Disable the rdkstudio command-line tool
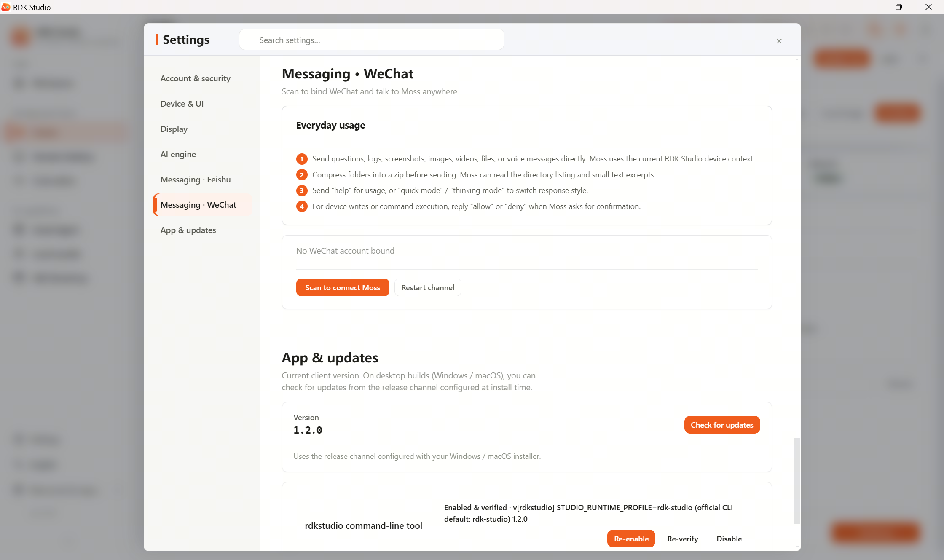Screen dimensions: 944x560 pos(729,539)
